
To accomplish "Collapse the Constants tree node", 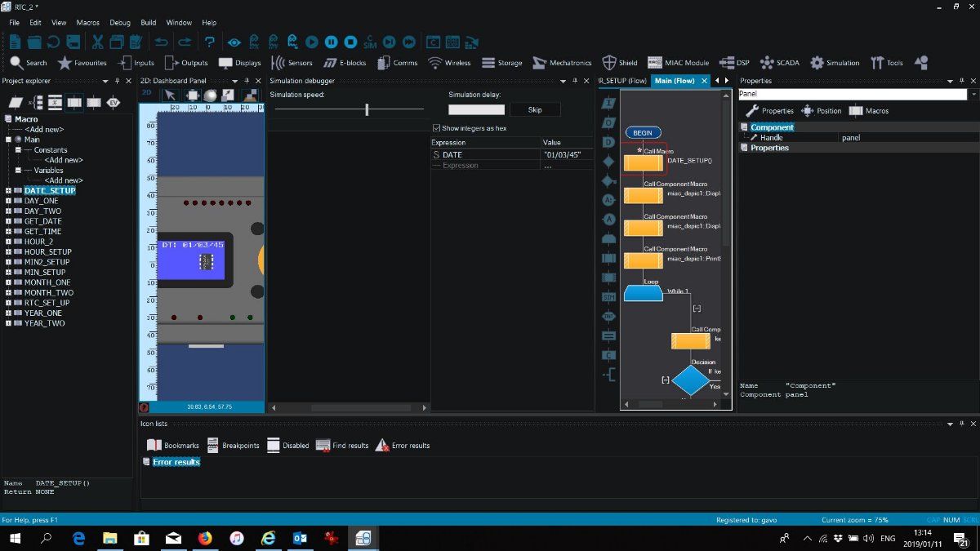I will coord(18,150).
